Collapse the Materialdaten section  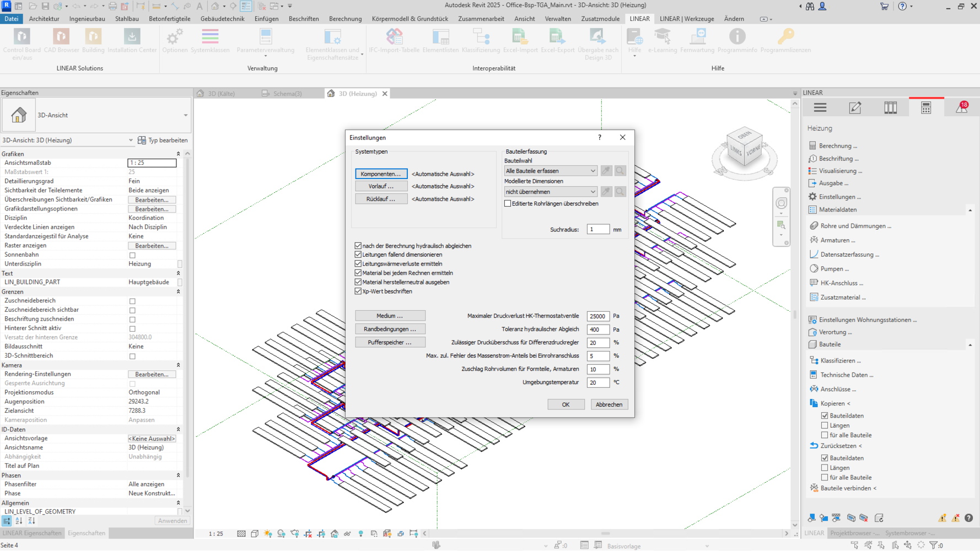click(x=970, y=210)
